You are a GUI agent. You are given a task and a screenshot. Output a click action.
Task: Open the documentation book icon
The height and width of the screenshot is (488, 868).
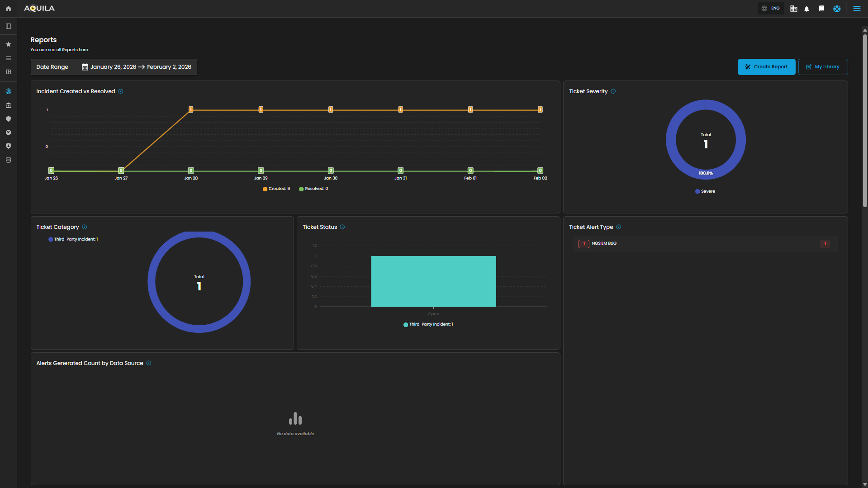[821, 9]
